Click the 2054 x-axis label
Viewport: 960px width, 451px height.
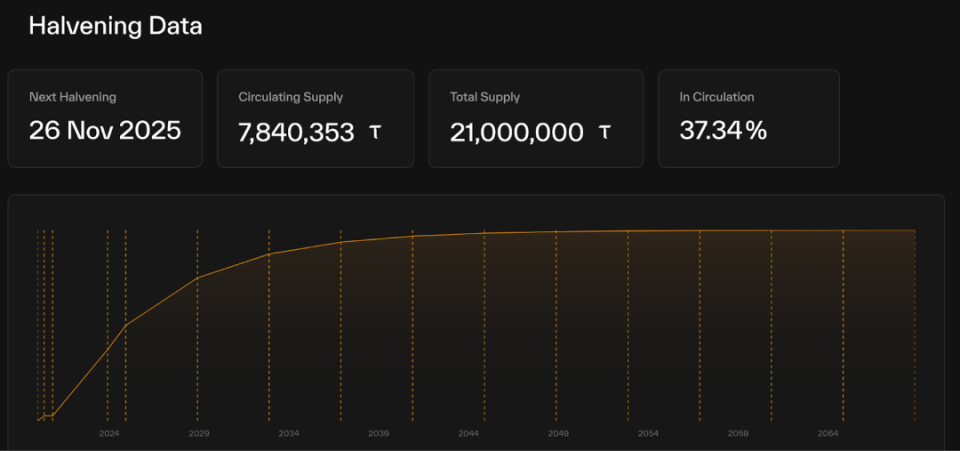tap(648, 433)
